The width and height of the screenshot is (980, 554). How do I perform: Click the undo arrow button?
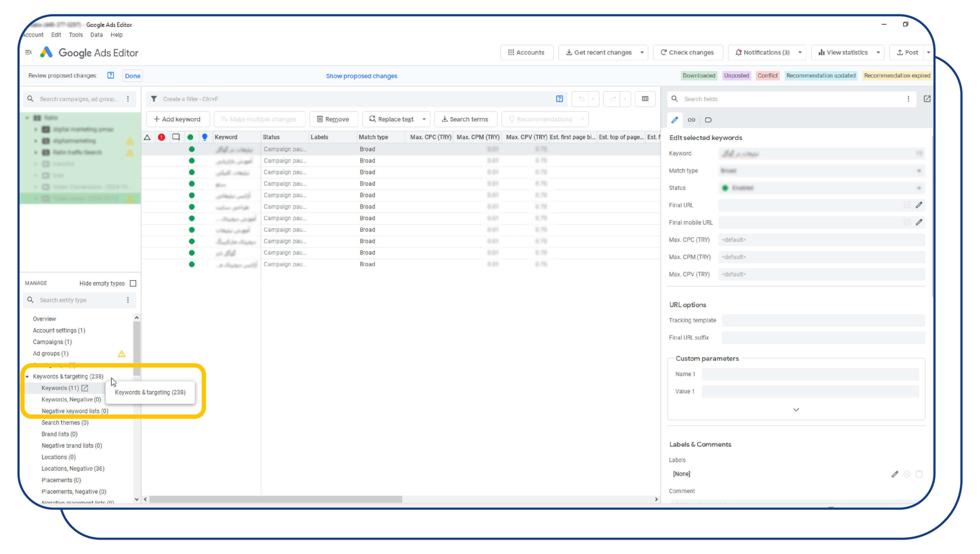[x=581, y=99]
